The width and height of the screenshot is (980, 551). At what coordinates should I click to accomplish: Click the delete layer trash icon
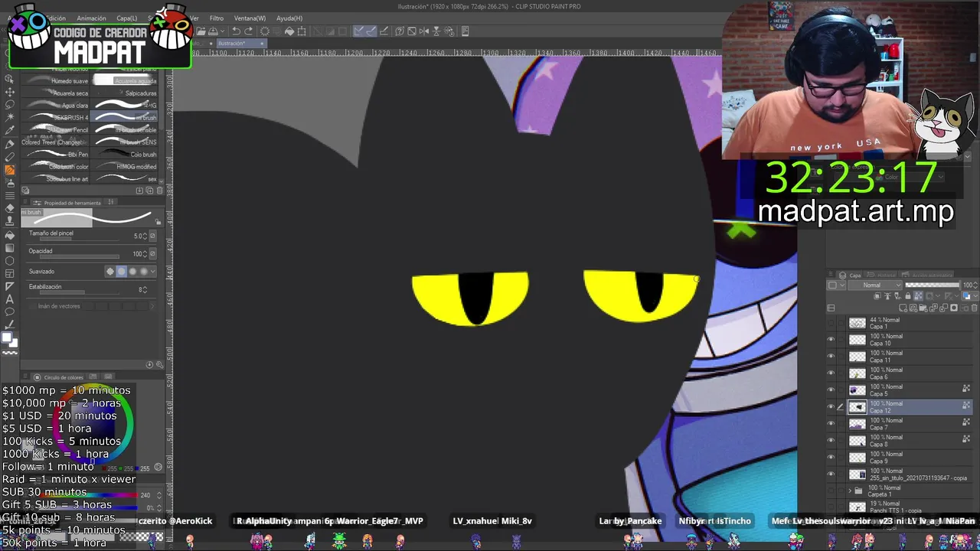tap(974, 308)
